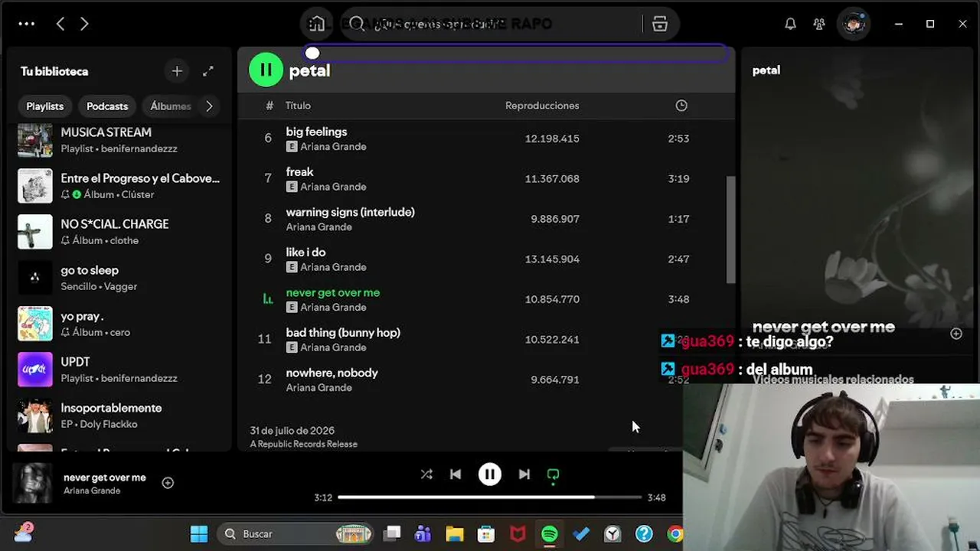Click MUSICA STREAM playlist cover thumbnail
Image resolution: width=980 pixels, height=551 pixels.
[35, 140]
